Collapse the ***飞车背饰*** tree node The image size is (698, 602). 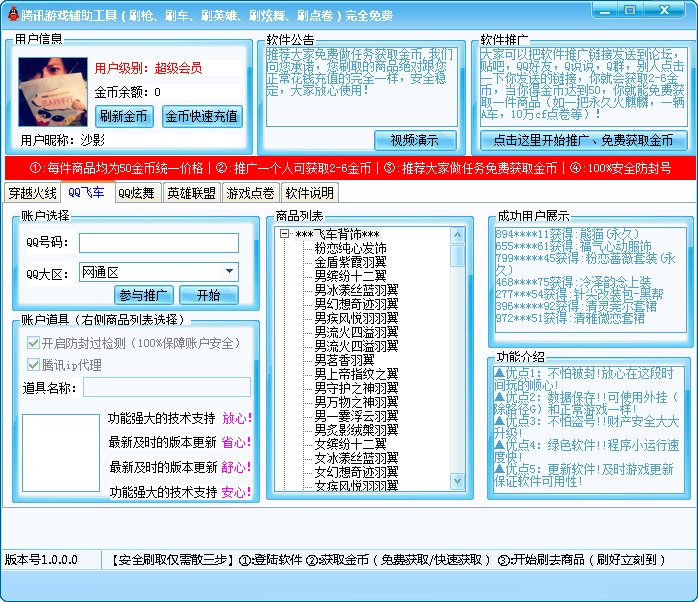click(x=284, y=234)
